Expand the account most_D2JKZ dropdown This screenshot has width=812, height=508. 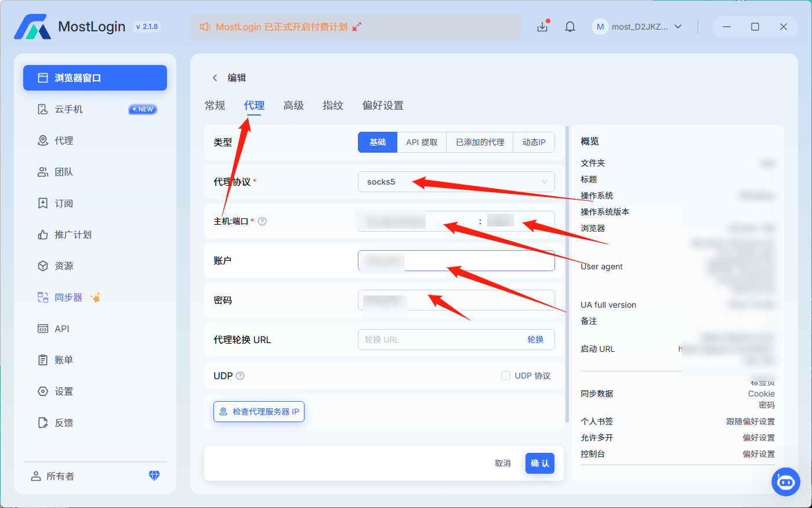click(x=678, y=27)
